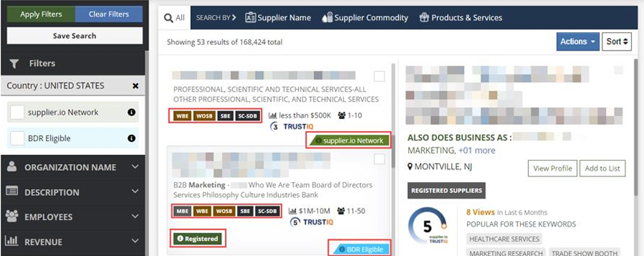Click the Add to List button
This screenshot has width=644, height=256.
tap(602, 168)
